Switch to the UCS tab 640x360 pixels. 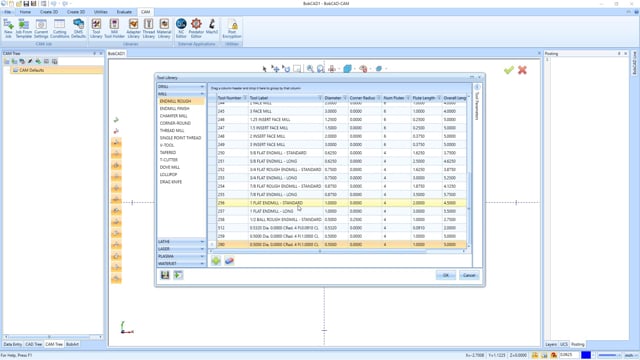(564, 344)
